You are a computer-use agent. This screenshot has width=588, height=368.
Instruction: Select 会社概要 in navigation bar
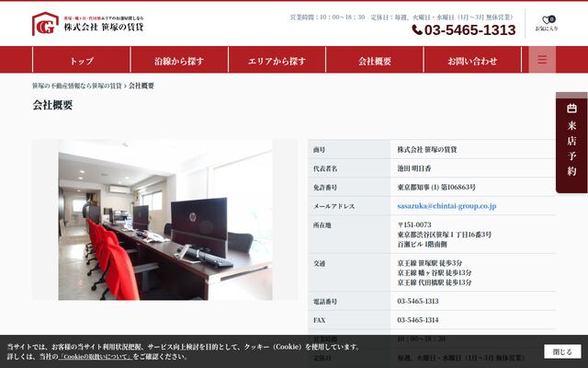375,60
